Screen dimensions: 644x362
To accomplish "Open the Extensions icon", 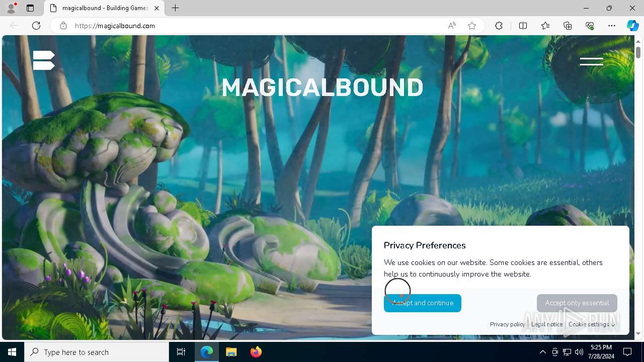I will (x=499, y=26).
